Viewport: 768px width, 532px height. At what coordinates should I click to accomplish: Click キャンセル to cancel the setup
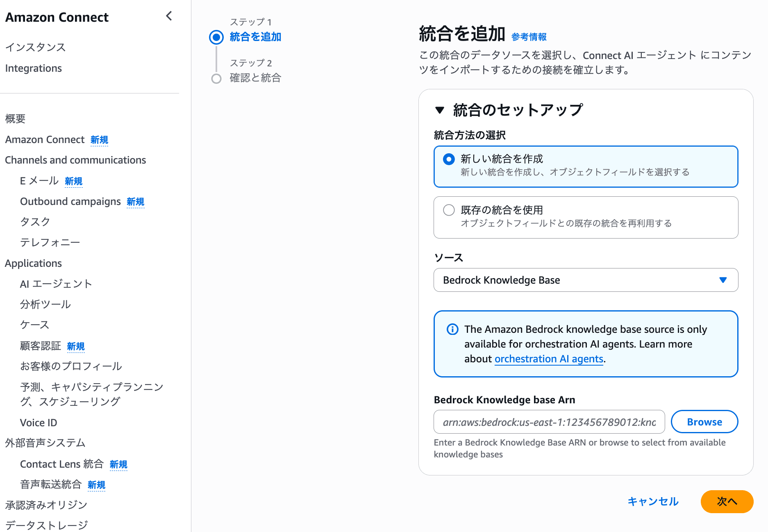pyautogui.click(x=653, y=502)
